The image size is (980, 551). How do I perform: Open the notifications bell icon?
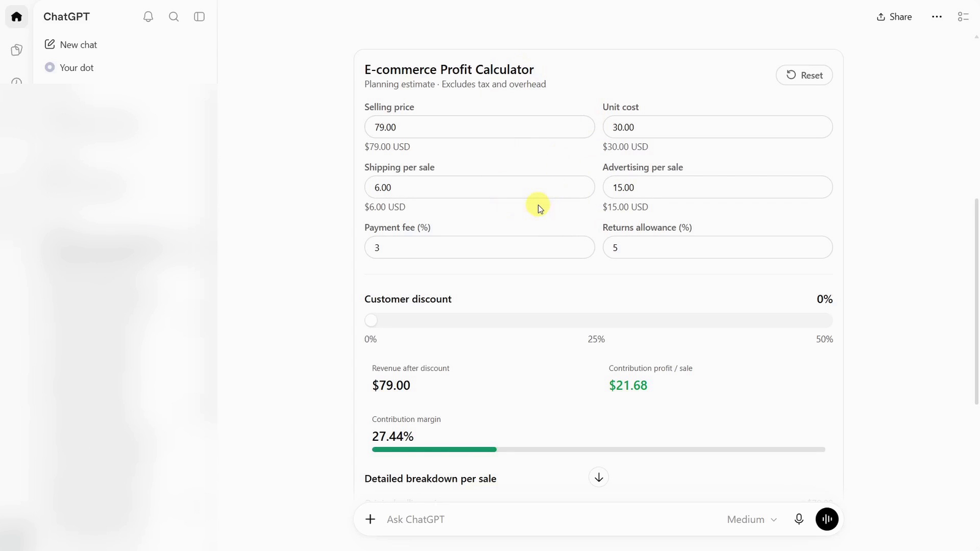click(x=148, y=17)
